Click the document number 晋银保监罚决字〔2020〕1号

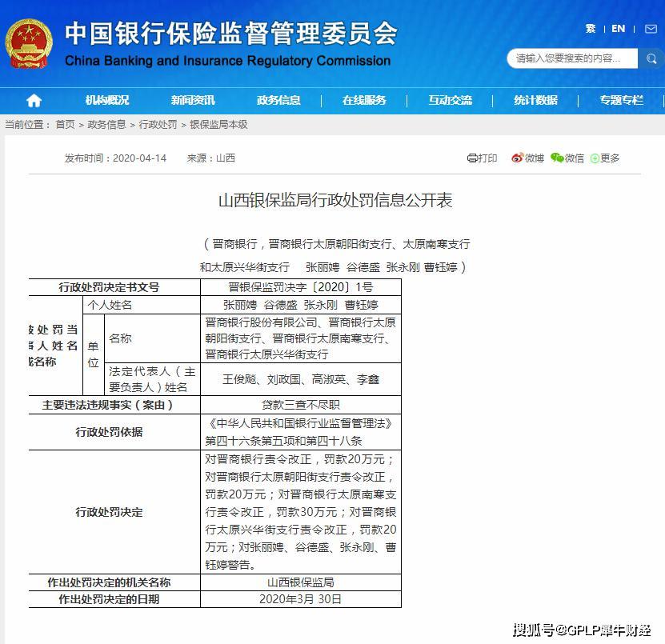coord(301,287)
